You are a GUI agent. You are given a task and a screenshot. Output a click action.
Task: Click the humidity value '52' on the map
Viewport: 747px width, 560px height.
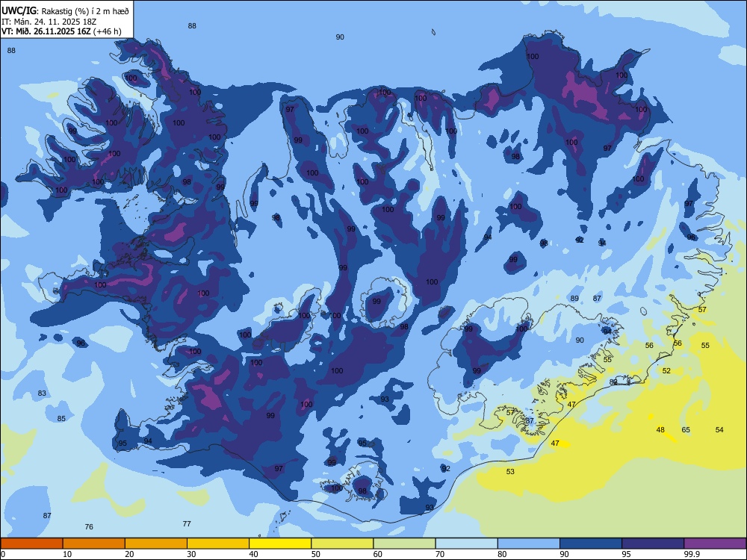[666, 370]
